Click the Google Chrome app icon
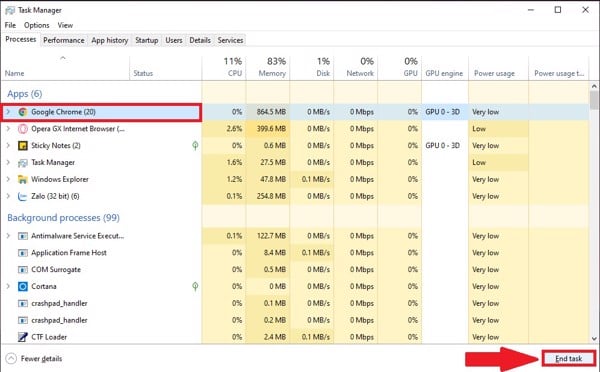This screenshot has width=600, height=372. pyautogui.click(x=23, y=112)
